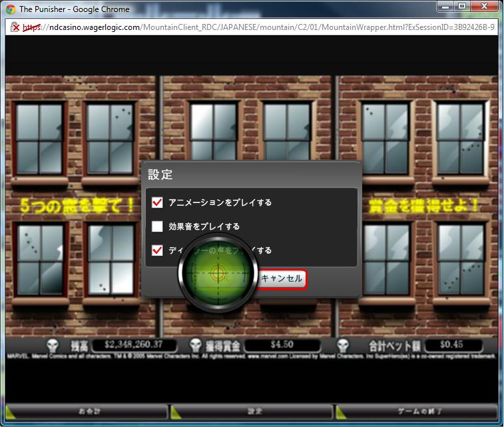Screen dimensions: 504x428
Task: Close the Punisher Chrome window
Action: coord(485,7)
